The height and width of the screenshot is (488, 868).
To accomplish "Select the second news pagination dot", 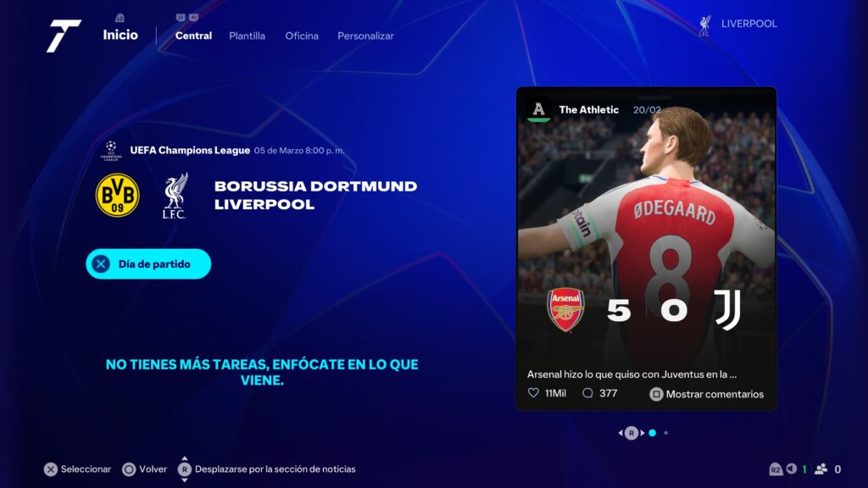I will pyautogui.click(x=666, y=433).
